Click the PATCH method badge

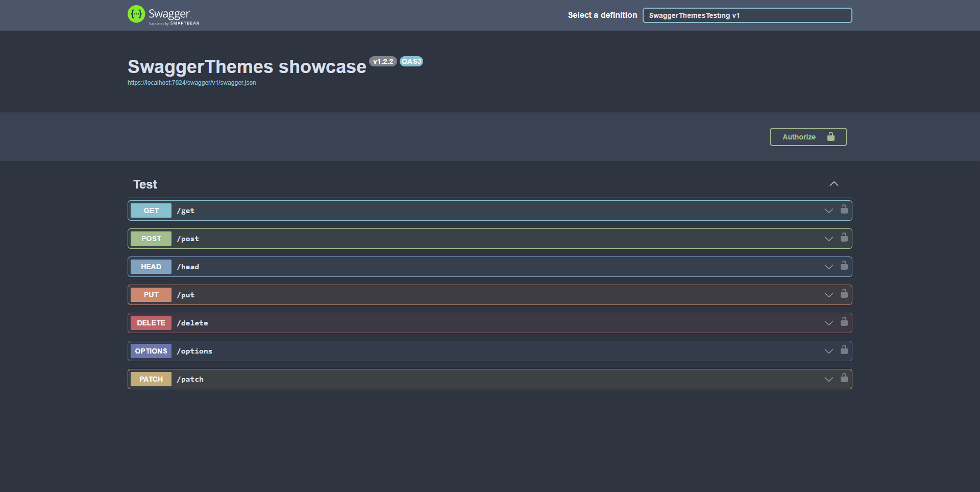click(x=151, y=379)
